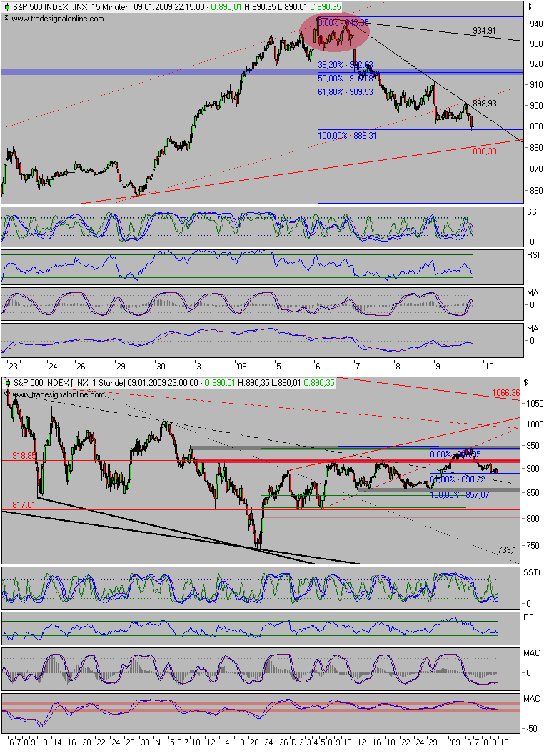This screenshot has width=549, height=756.
Task: Click the red level label 918,85 in the lower chart
Action: pyautogui.click(x=24, y=455)
